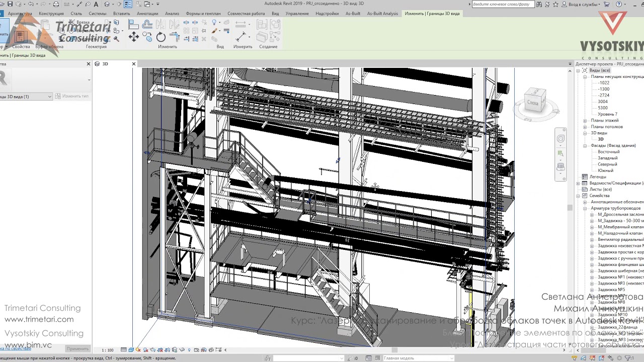Screen dimensions: 644x362
Task: Activate the Copy tool
Action: 147,37
